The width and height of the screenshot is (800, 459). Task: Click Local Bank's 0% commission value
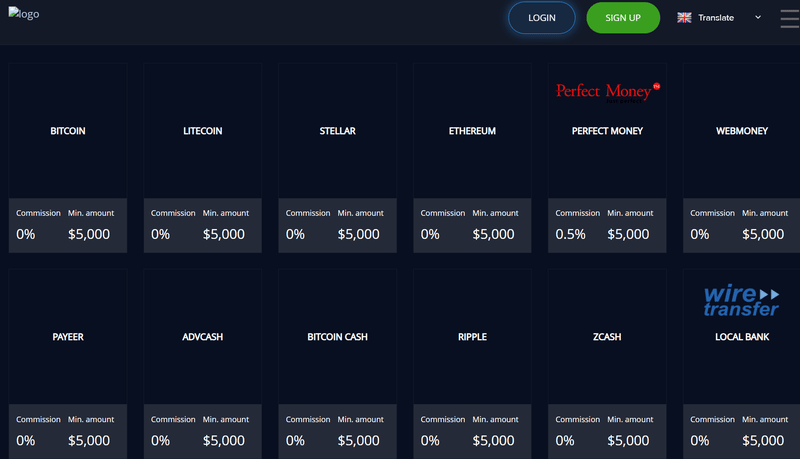tap(699, 440)
